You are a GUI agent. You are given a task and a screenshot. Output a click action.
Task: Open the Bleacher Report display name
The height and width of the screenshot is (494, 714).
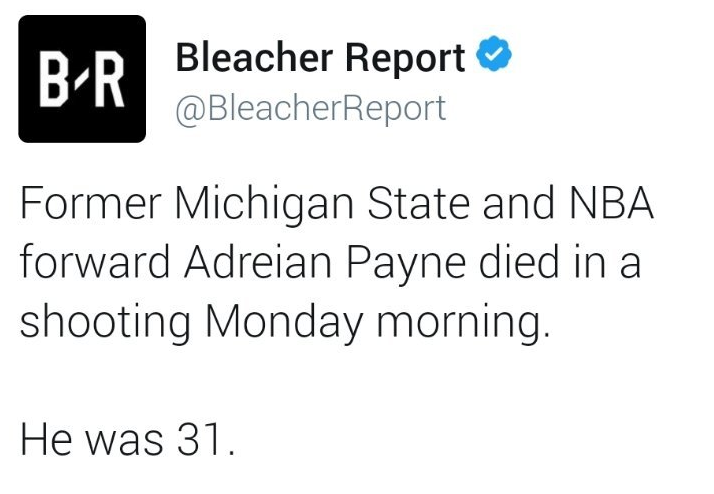click(x=321, y=58)
